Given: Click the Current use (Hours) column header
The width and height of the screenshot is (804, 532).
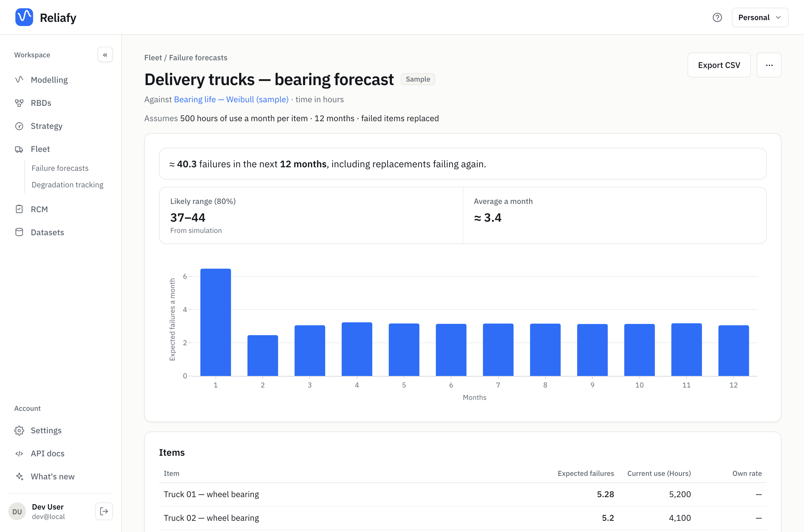Looking at the screenshot, I should 659,473.
